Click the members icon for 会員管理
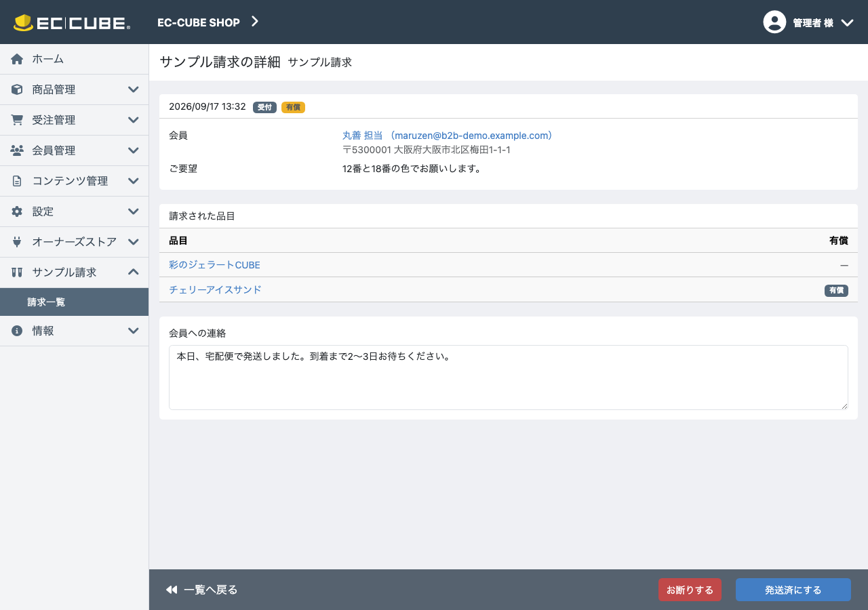Image resolution: width=868 pixels, height=610 pixels. [17, 150]
